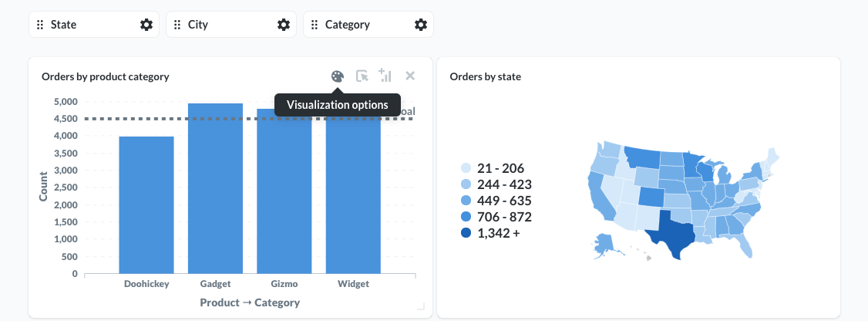The height and width of the screenshot is (321, 868).
Task: Click the add series chart icon
Action: [385, 76]
